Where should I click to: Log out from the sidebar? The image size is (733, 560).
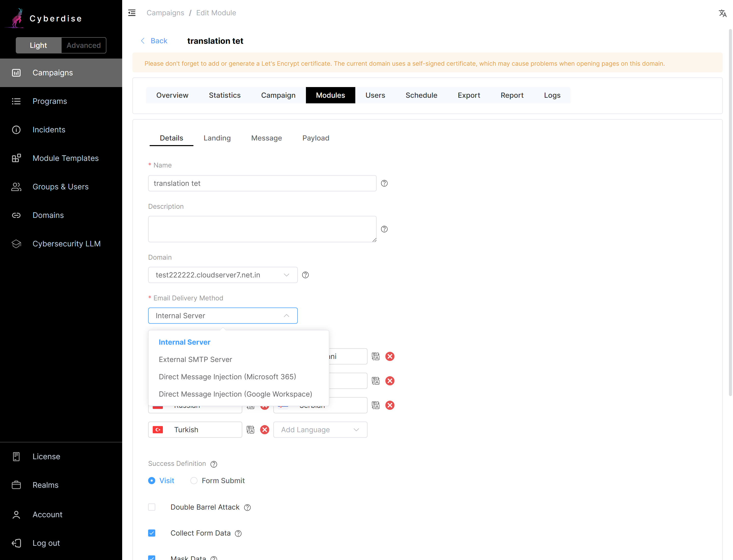coord(61,543)
